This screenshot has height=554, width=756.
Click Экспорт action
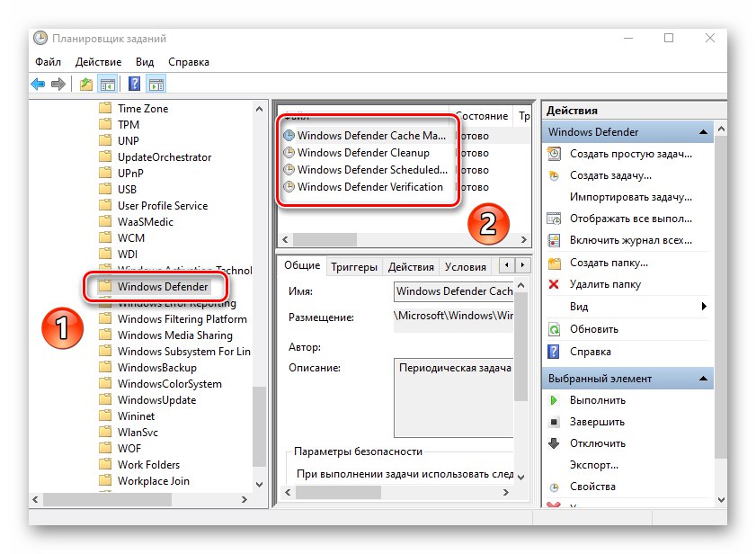point(594,465)
